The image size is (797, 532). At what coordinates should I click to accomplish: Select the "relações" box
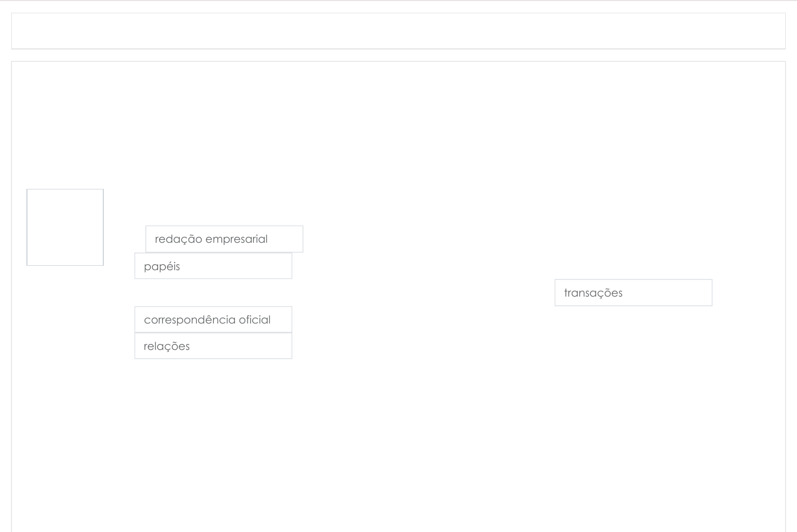point(213,346)
